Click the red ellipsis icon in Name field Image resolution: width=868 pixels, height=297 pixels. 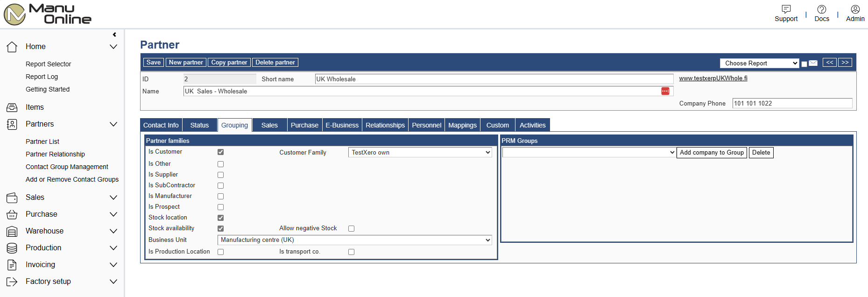665,91
